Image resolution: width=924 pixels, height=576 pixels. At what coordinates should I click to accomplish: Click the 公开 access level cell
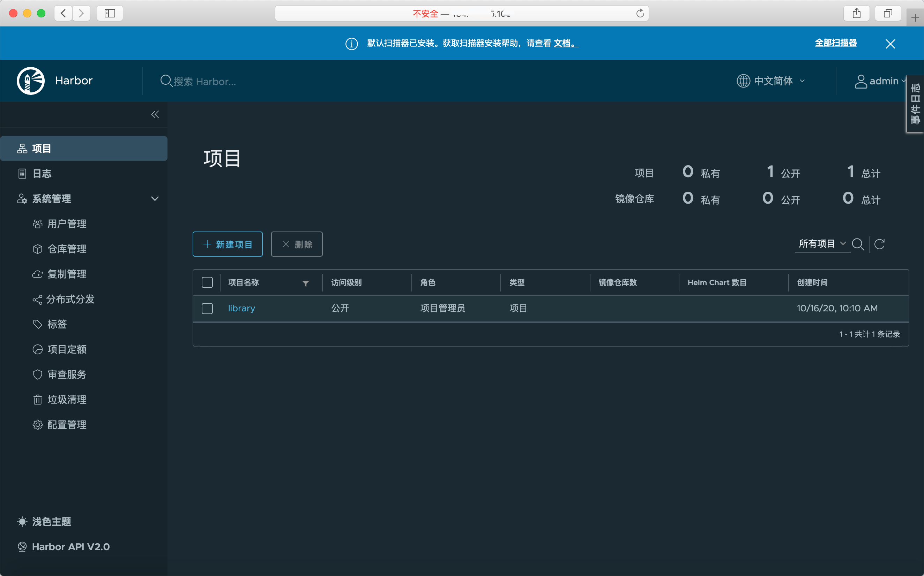[340, 309]
